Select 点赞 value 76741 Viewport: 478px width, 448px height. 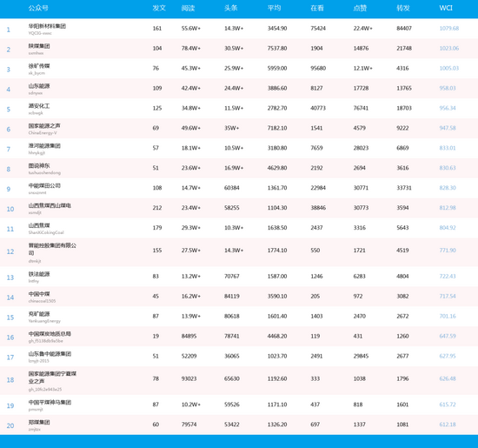(x=362, y=108)
